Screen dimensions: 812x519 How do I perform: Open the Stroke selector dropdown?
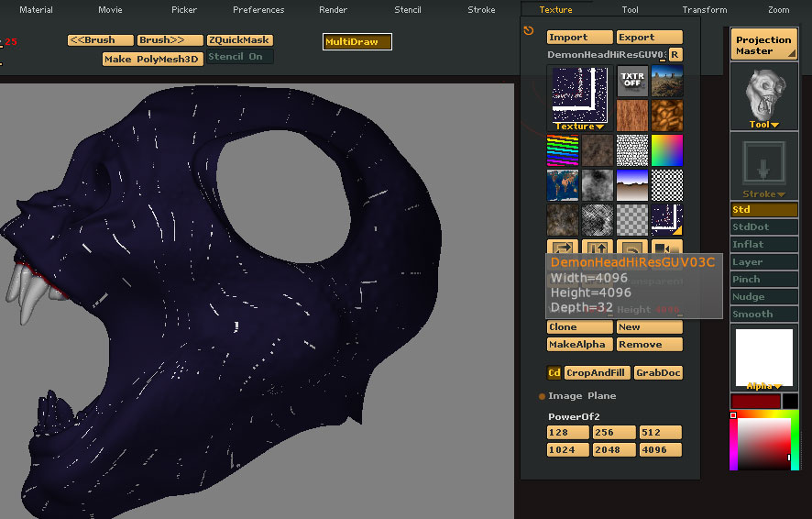pyautogui.click(x=763, y=166)
